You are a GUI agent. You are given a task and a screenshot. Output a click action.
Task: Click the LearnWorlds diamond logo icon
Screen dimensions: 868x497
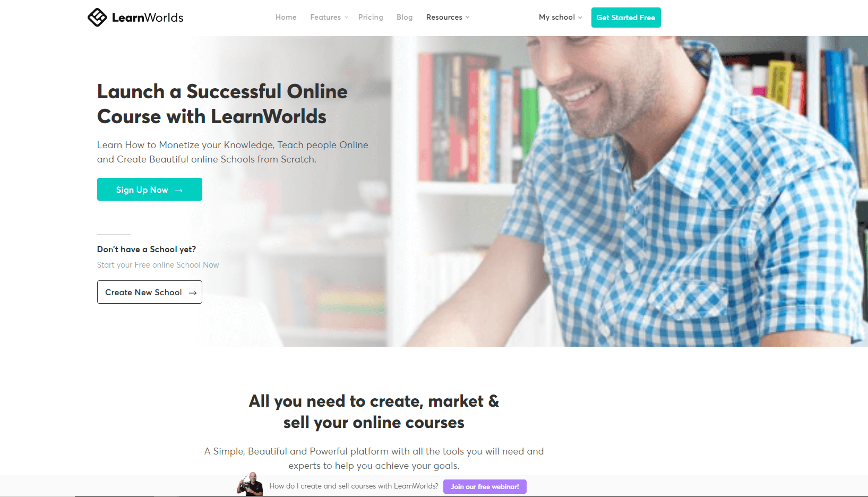tap(97, 18)
